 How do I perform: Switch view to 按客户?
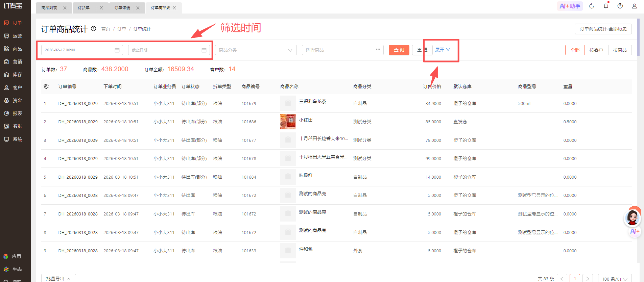coord(596,50)
